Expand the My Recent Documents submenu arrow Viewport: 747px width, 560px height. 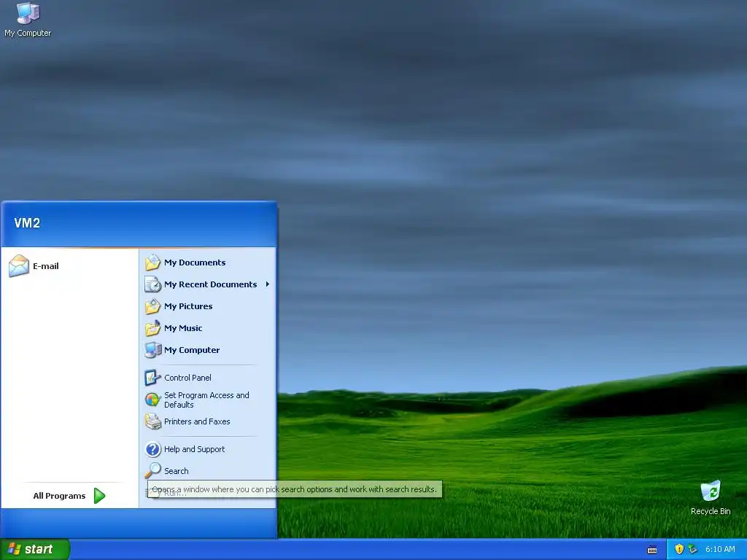[268, 284]
